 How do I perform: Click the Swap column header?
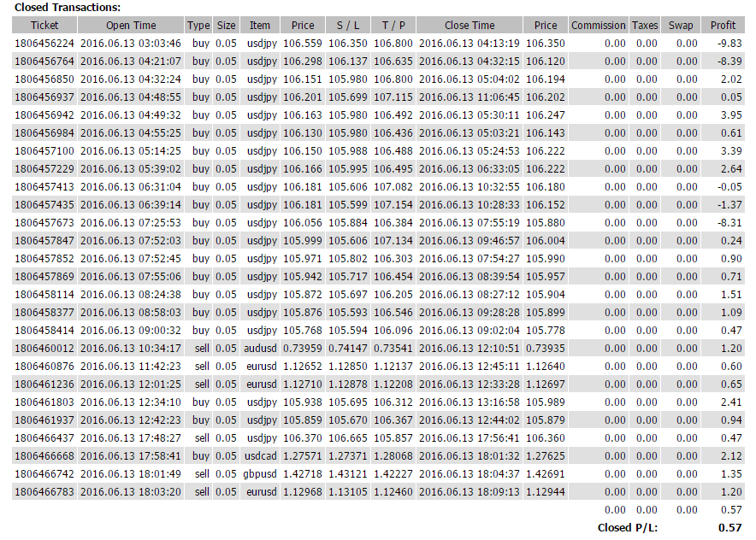681,26
